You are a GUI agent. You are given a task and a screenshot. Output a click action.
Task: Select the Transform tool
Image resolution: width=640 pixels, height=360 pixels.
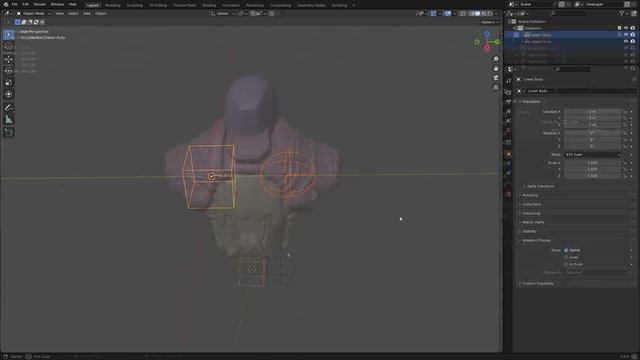tap(9, 94)
